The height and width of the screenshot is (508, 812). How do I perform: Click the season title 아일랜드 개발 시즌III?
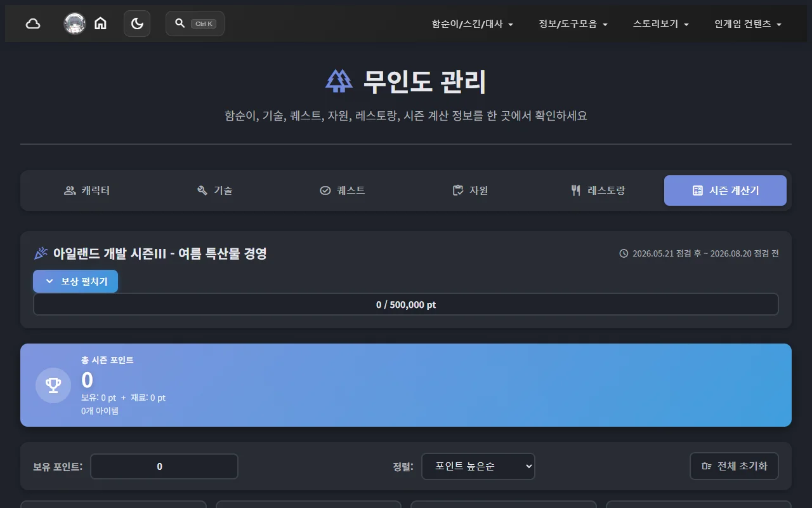click(x=160, y=253)
